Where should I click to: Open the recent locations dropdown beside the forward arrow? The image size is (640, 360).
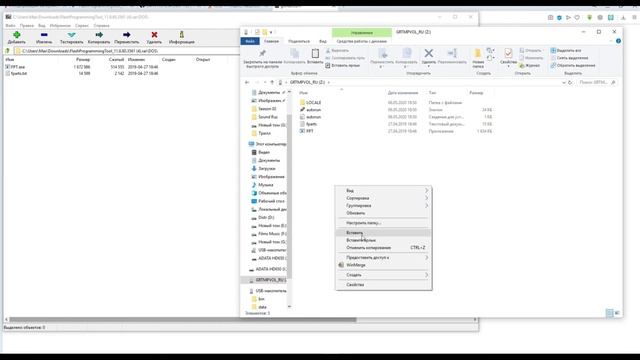coord(265,82)
